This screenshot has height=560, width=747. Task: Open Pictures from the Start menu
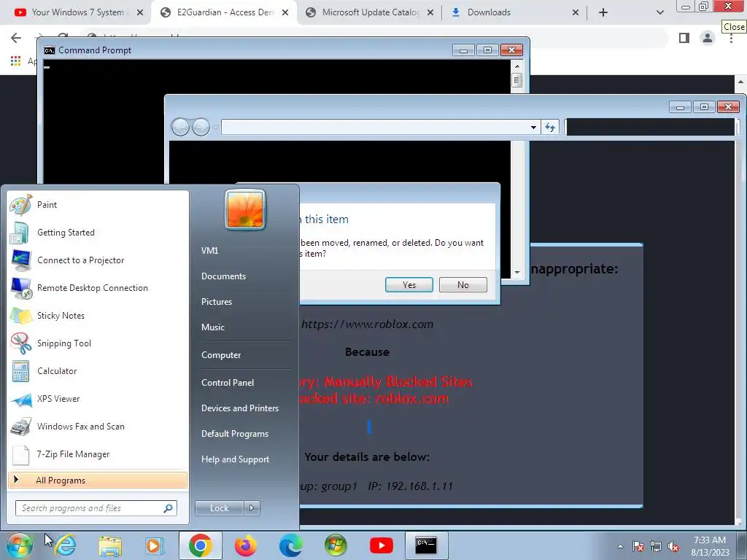coord(217,301)
